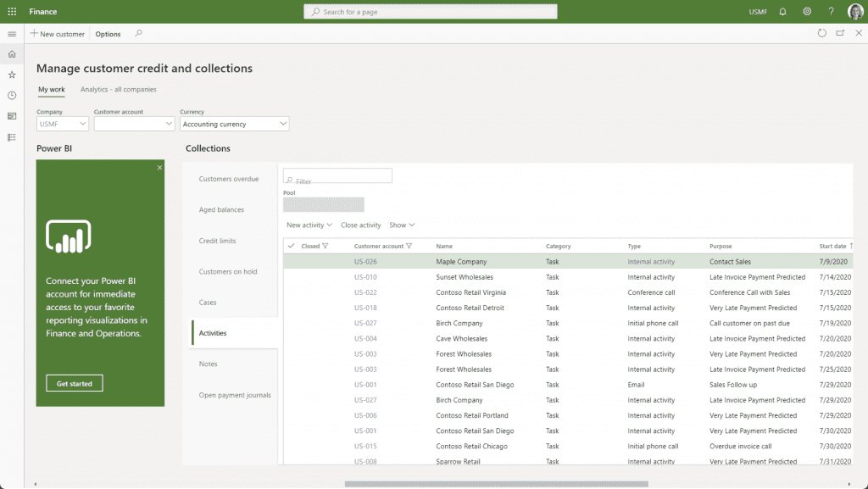Open user profile avatar

[x=855, y=11]
